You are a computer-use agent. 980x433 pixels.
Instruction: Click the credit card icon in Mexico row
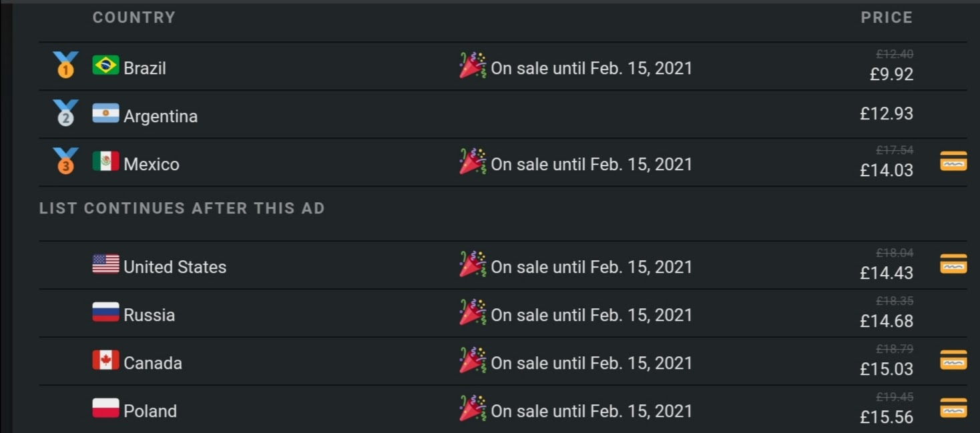click(x=953, y=161)
